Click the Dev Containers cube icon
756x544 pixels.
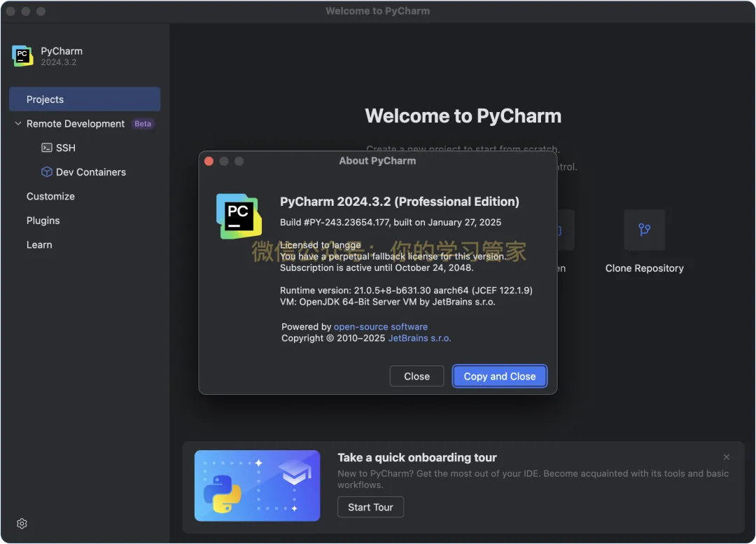[x=47, y=172]
